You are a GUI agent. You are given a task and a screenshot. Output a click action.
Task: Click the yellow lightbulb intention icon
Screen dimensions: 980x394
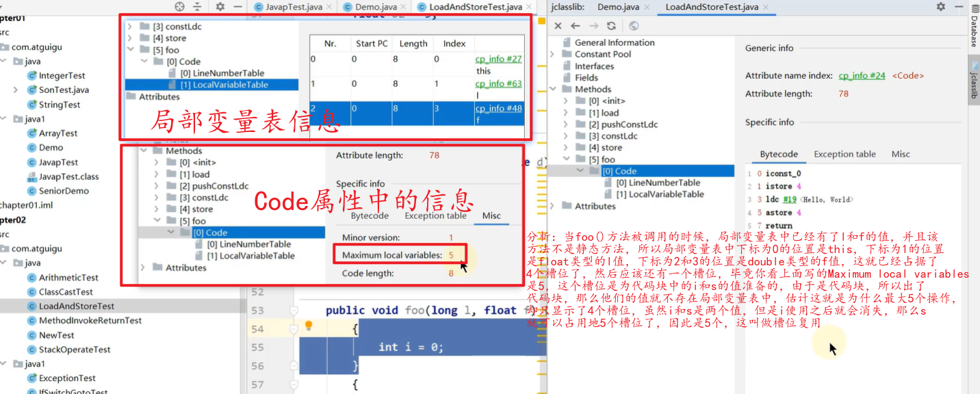309,326
